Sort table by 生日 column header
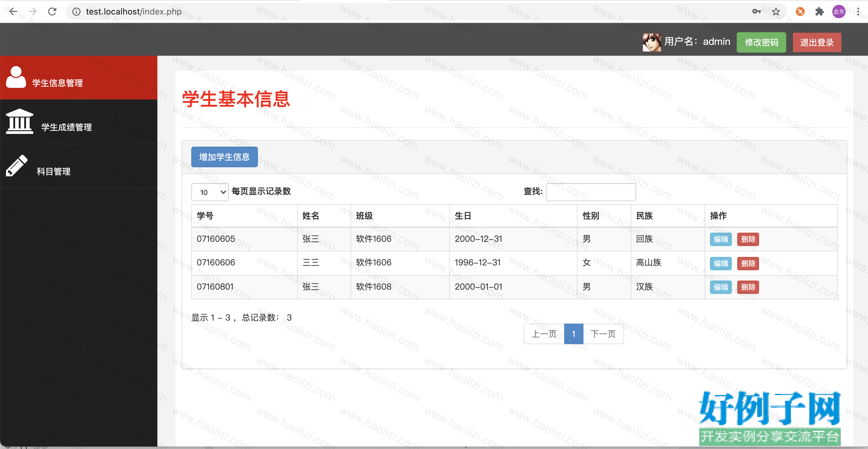 [513, 216]
